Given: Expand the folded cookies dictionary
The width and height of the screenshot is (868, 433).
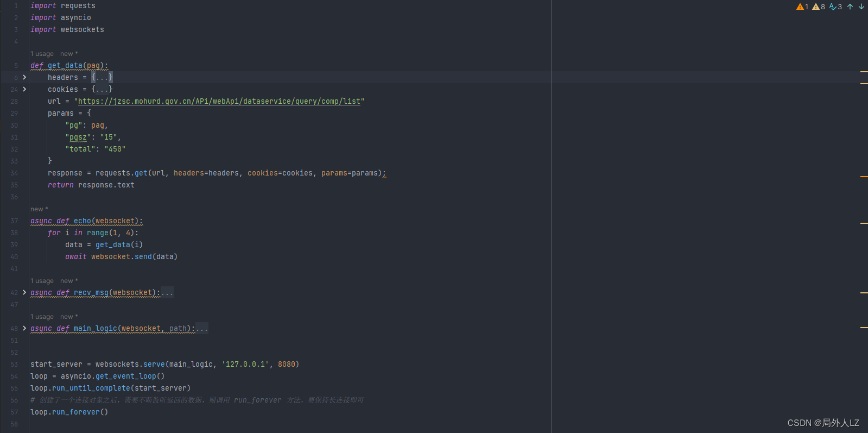Looking at the screenshot, I should pyautogui.click(x=24, y=89).
